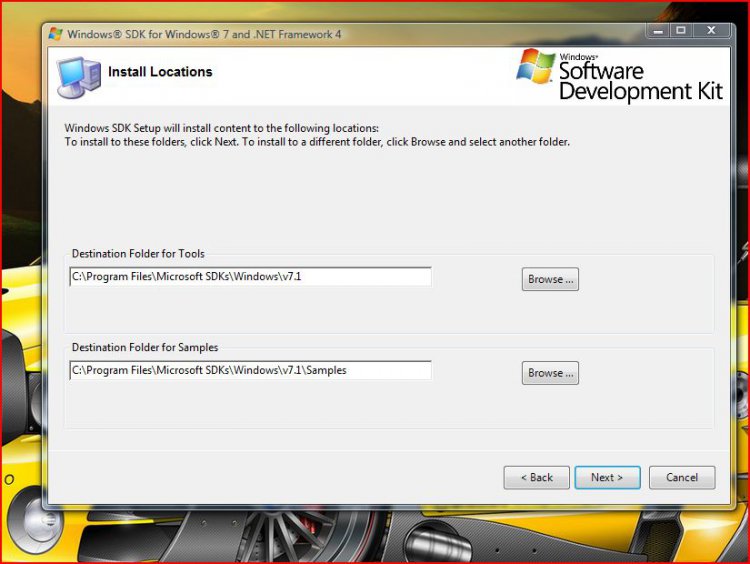750x564 pixels.
Task: Focus the Samples destination folder path field
Action: (250, 370)
